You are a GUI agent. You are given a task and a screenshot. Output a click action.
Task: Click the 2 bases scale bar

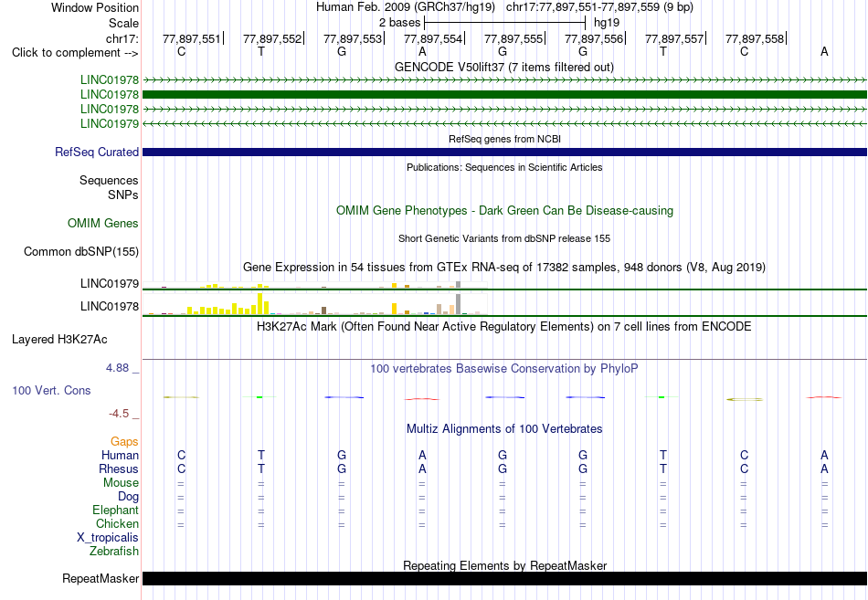(x=505, y=23)
